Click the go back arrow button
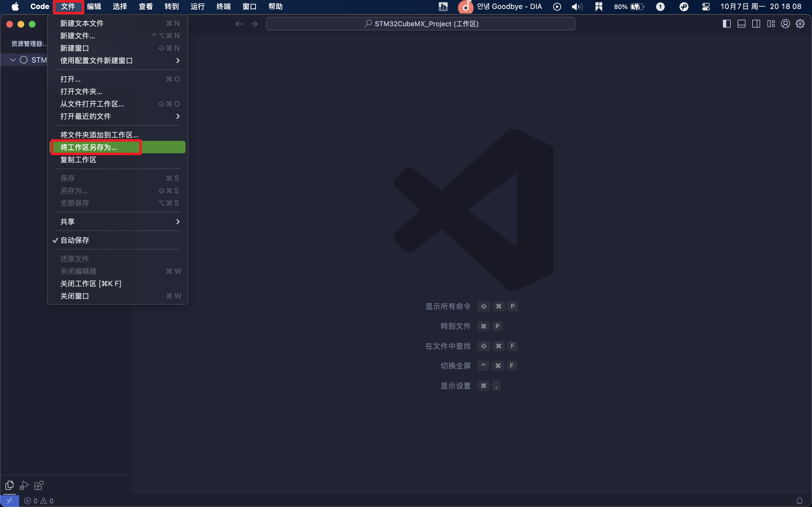The height and width of the screenshot is (507, 812). (x=239, y=24)
